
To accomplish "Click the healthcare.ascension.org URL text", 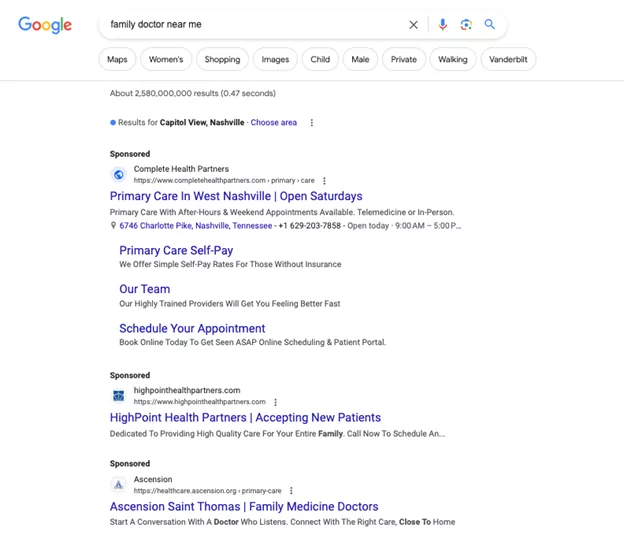I will (x=207, y=491).
